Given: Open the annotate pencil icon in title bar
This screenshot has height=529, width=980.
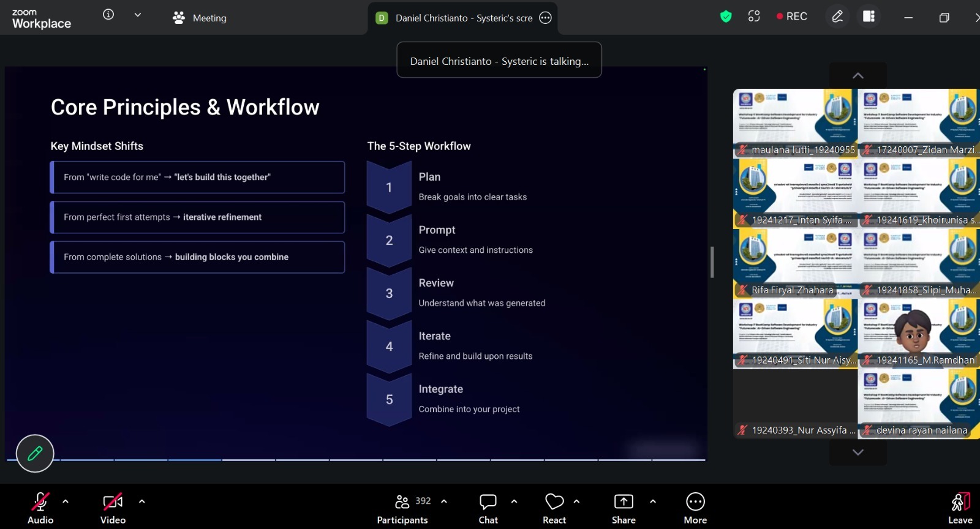Looking at the screenshot, I should 837,17.
